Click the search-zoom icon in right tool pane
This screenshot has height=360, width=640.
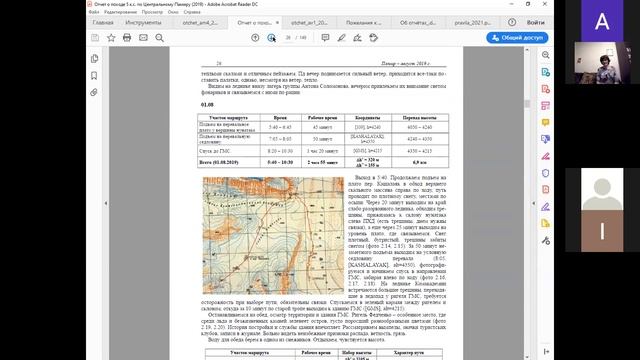(546, 55)
